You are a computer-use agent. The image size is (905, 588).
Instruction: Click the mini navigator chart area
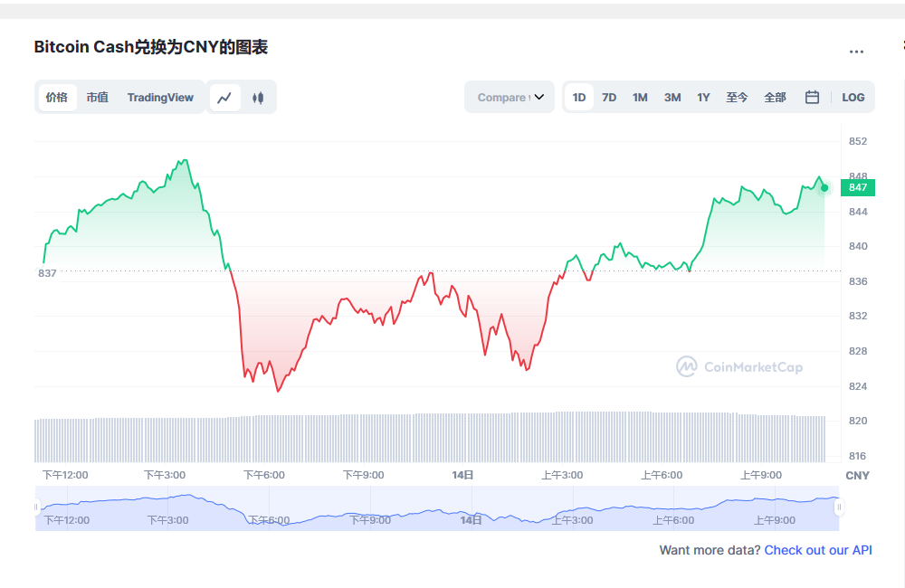437,508
